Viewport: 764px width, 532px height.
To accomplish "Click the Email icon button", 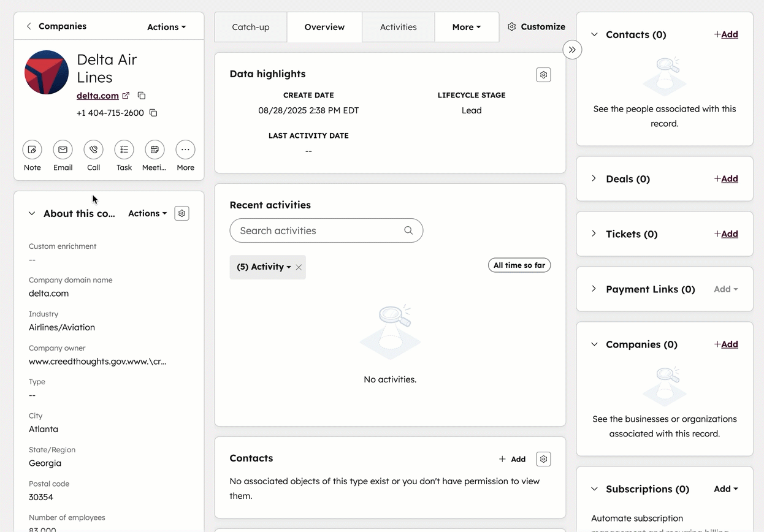I will pyautogui.click(x=63, y=150).
